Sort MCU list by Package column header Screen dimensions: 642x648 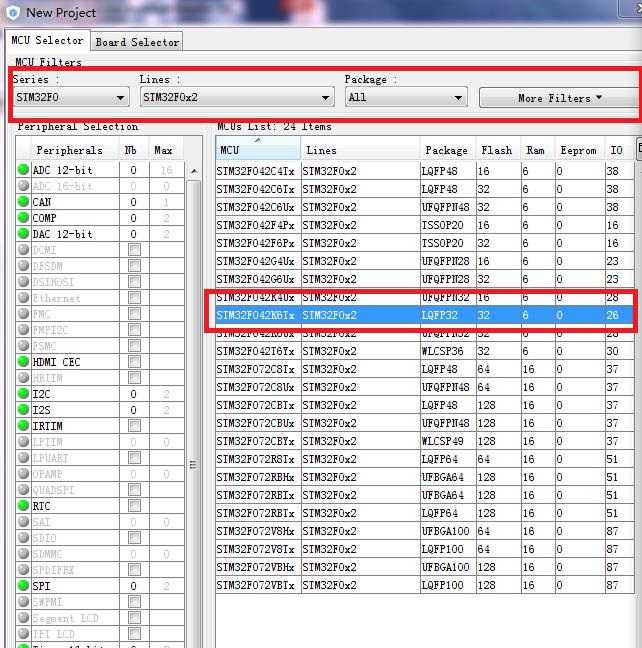click(448, 150)
